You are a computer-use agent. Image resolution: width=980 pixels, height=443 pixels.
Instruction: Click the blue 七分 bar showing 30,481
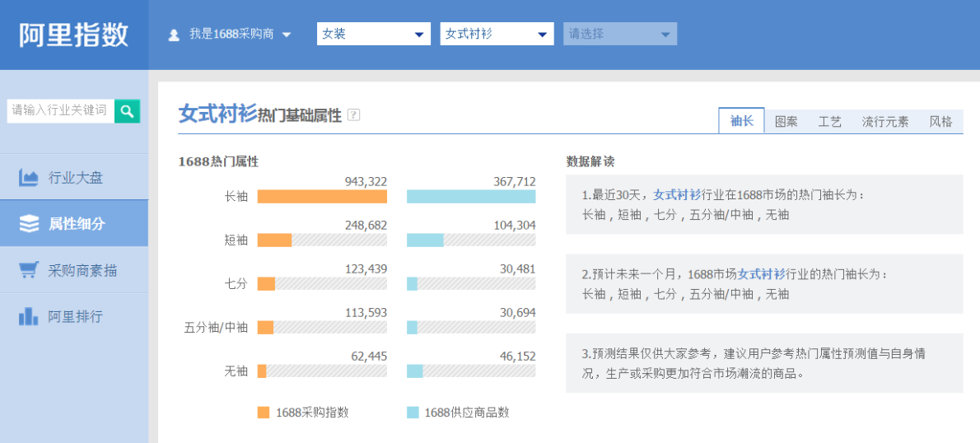pos(412,284)
